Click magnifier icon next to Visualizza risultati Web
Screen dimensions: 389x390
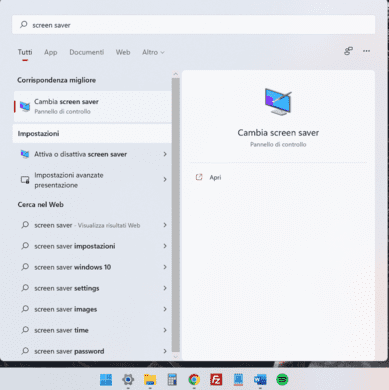[x=25, y=225]
